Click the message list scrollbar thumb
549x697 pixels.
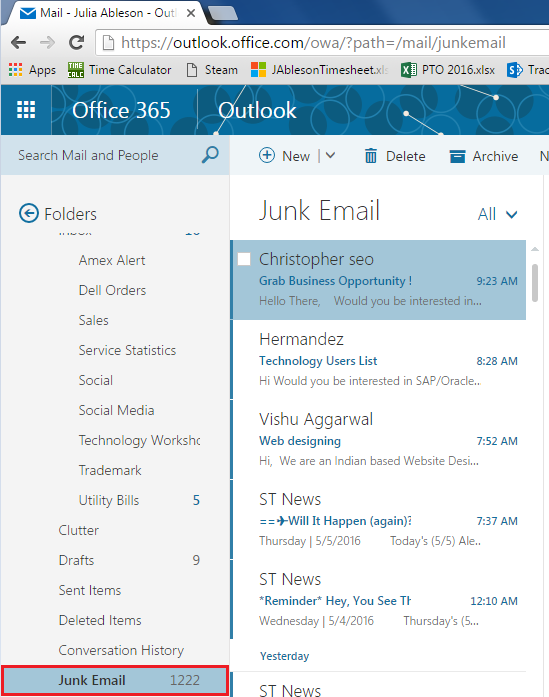(x=535, y=283)
